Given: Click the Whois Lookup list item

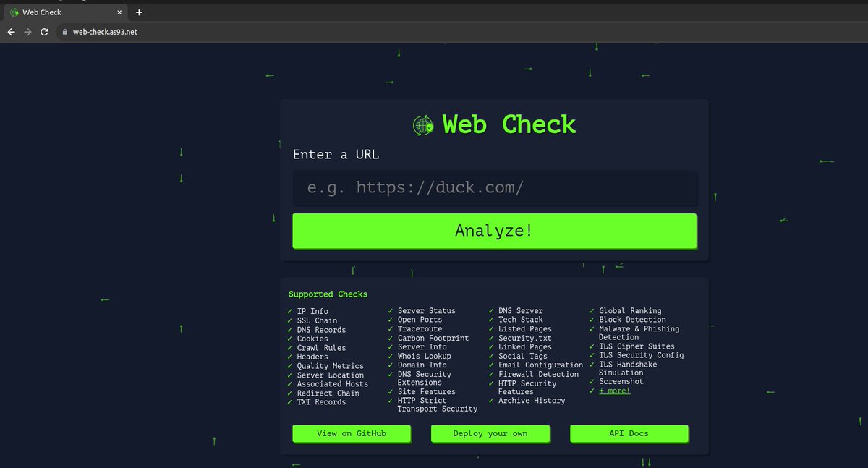Looking at the screenshot, I should pyautogui.click(x=425, y=356).
